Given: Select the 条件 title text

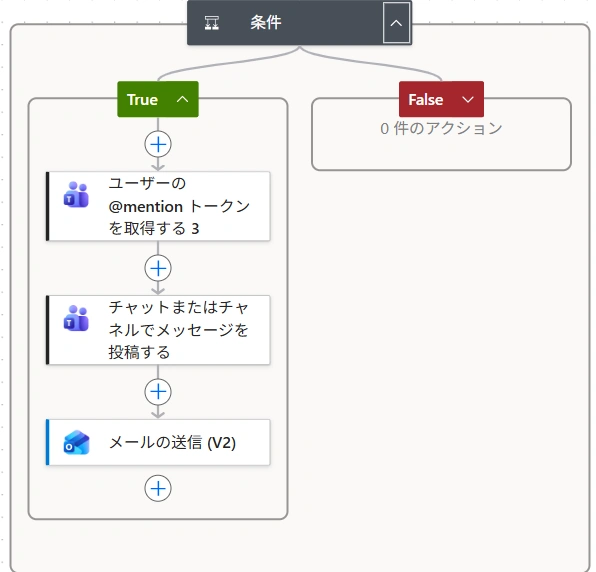Looking at the screenshot, I should [x=266, y=22].
